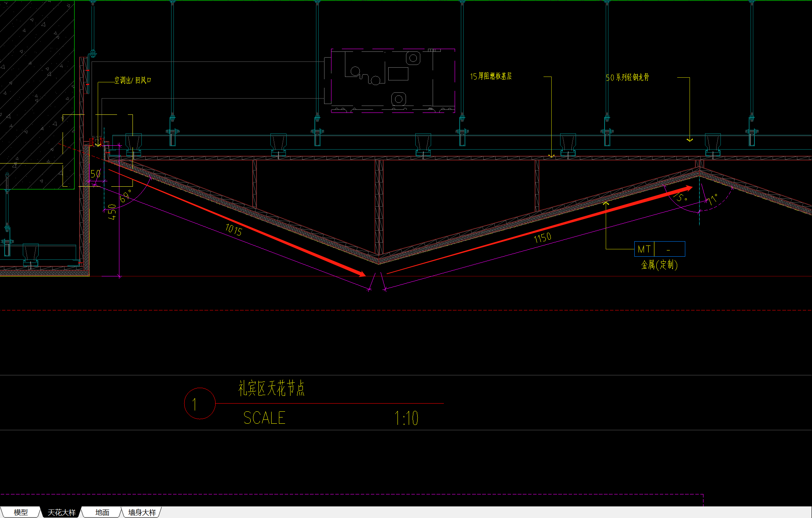Click the SCALE label text
Viewport: 812px width, 518px height.
point(265,418)
